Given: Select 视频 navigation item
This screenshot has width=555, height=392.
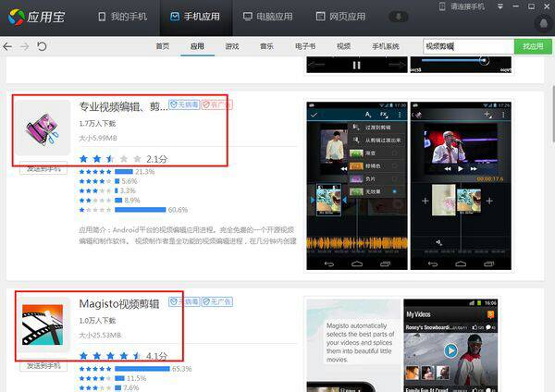Looking at the screenshot, I should 343,46.
